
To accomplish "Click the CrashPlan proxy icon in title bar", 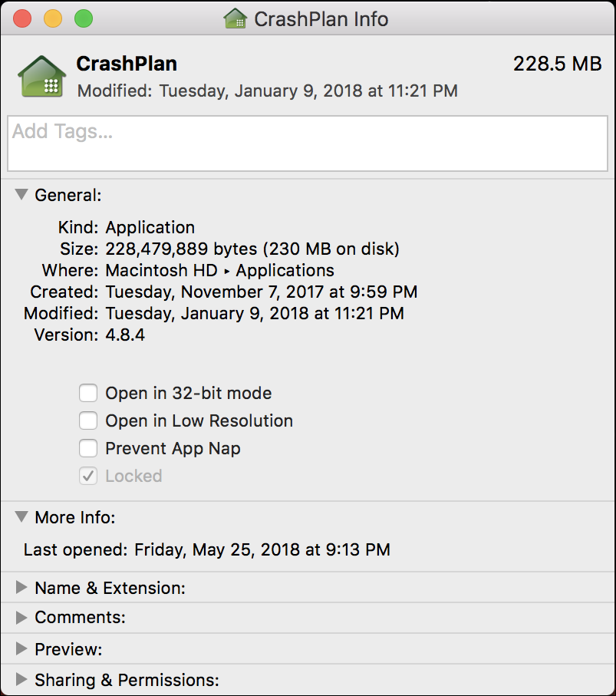I will [236, 18].
